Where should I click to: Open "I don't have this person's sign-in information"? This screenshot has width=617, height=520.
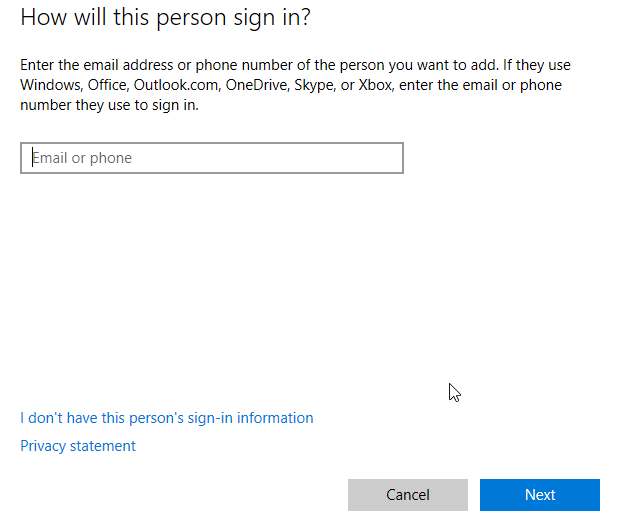167,418
